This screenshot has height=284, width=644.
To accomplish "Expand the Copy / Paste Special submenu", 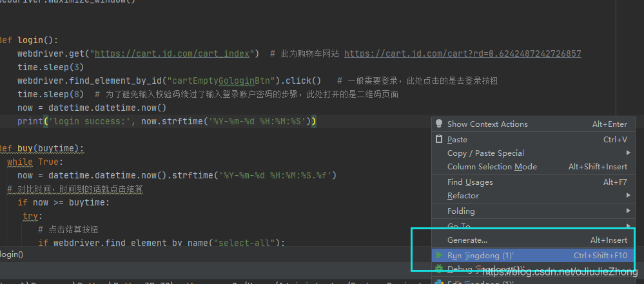I will point(485,153).
